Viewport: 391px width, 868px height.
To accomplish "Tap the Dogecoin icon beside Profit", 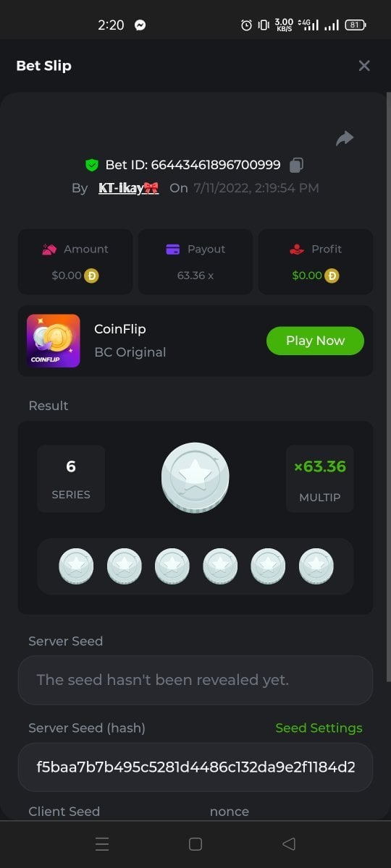I will tap(332, 276).
